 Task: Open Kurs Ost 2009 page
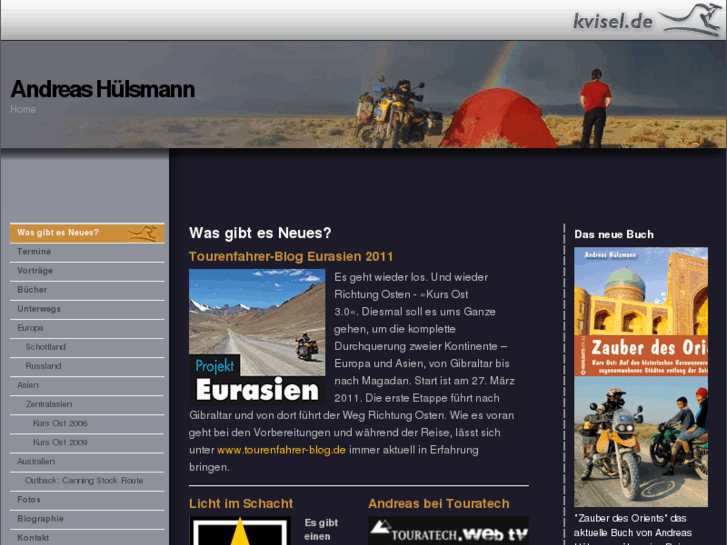(87, 442)
